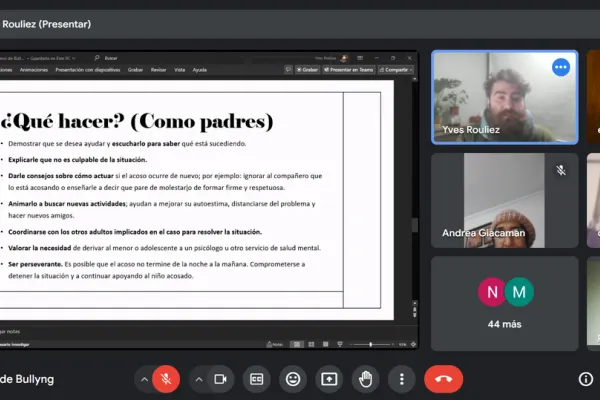Screen dimensions: 600x400
Task: Toggle Notas in PowerPoint status bar
Action: 274,344
